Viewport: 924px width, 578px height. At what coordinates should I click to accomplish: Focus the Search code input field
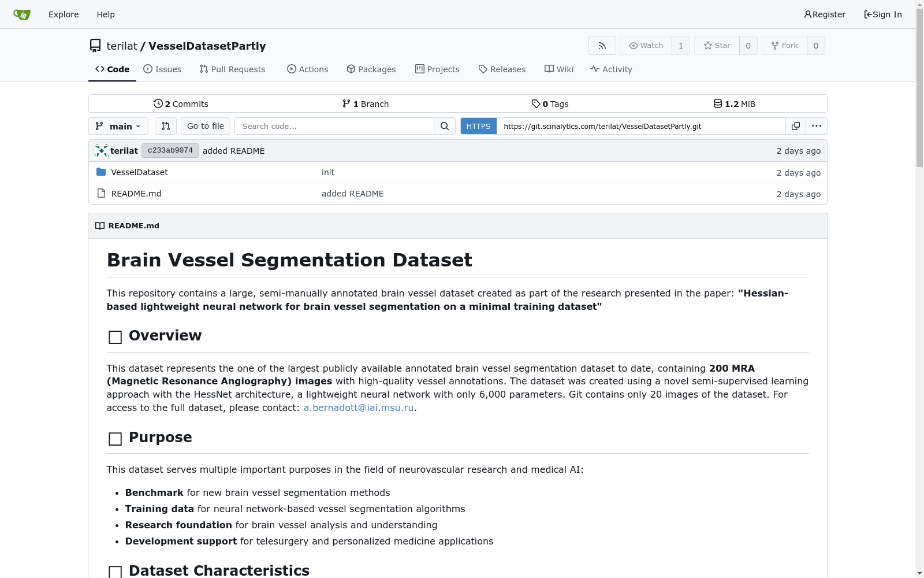click(334, 126)
